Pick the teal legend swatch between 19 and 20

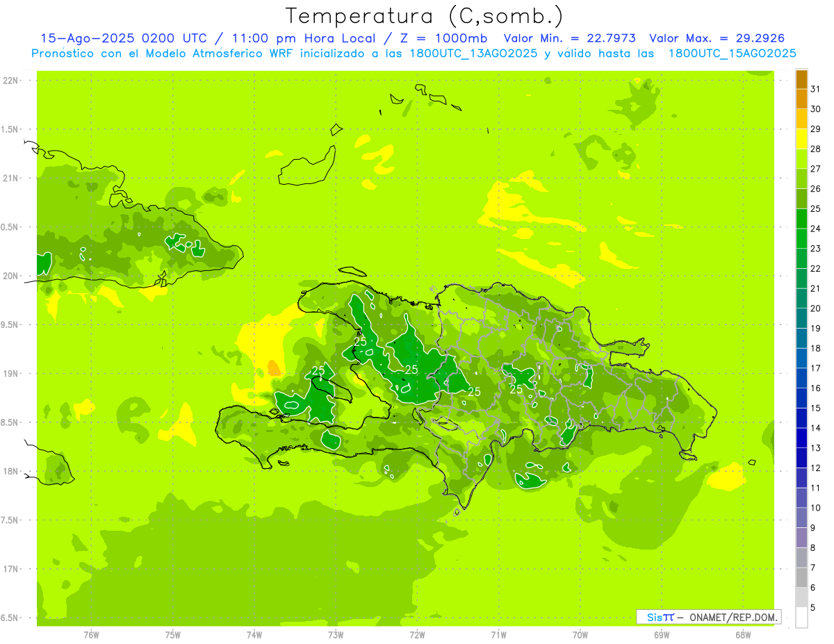point(801,318)
